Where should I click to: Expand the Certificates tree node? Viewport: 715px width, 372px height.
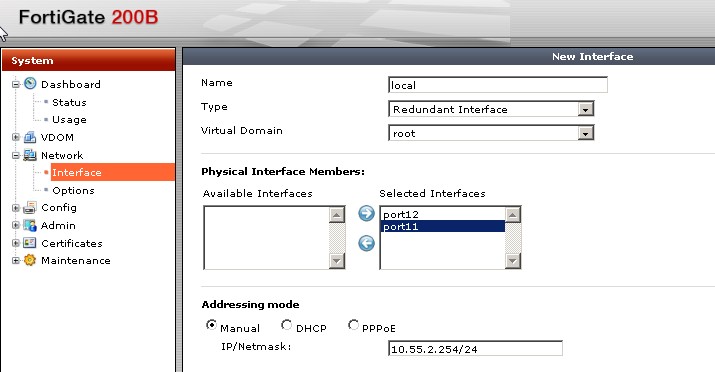pyautogui.click(x=16, y=243)
